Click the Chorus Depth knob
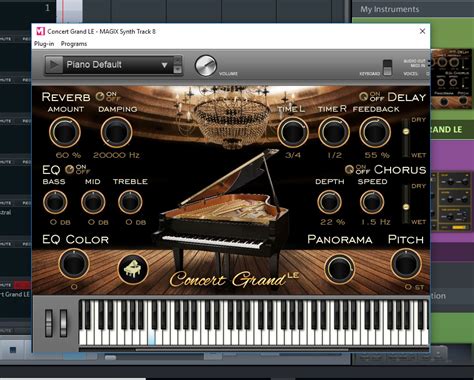Viewport: 474px width, 380px height. tap(329, 202)
